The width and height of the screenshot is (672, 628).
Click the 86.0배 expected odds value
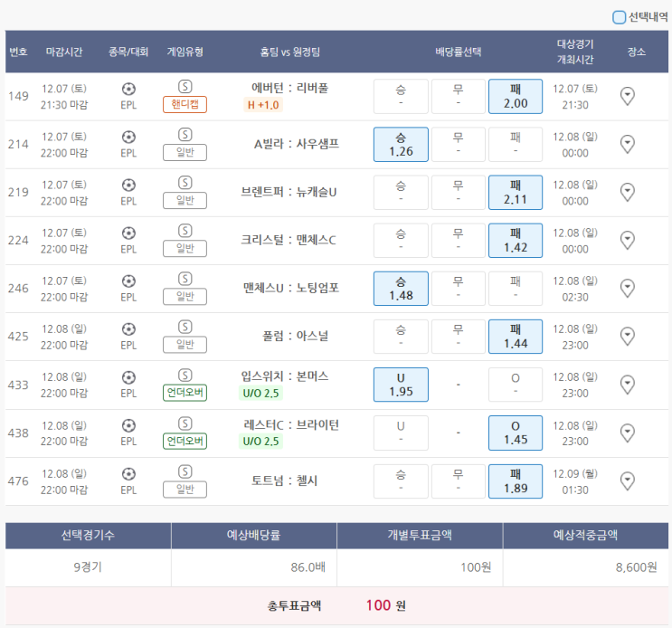[x=308, y=567]
